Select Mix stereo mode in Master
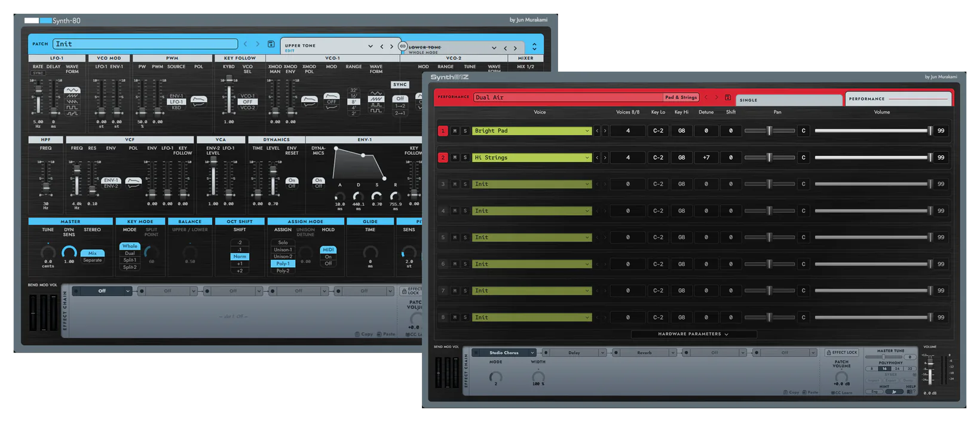 93,253
